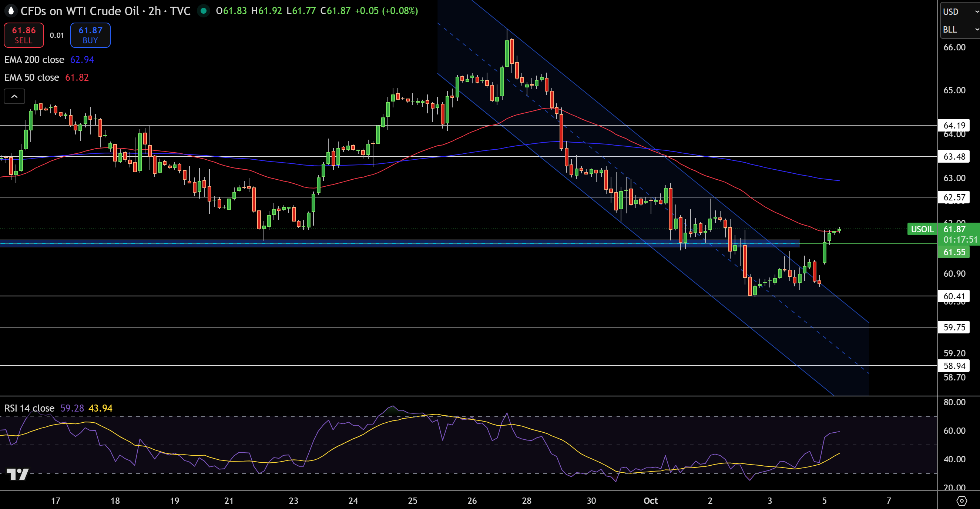The height and width of the screenshot is (509, 980).
Task: Click the 66.00 price scale label
Action: point(954,47)
